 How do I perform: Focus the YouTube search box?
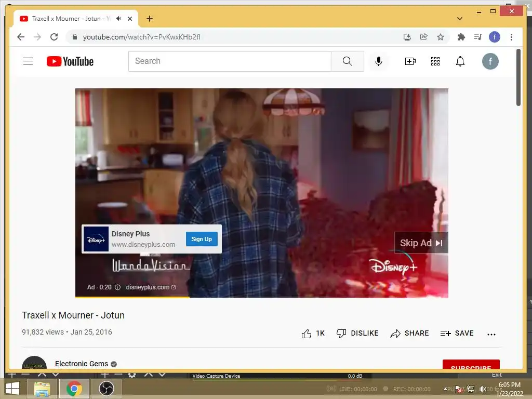tap(230, 61)
